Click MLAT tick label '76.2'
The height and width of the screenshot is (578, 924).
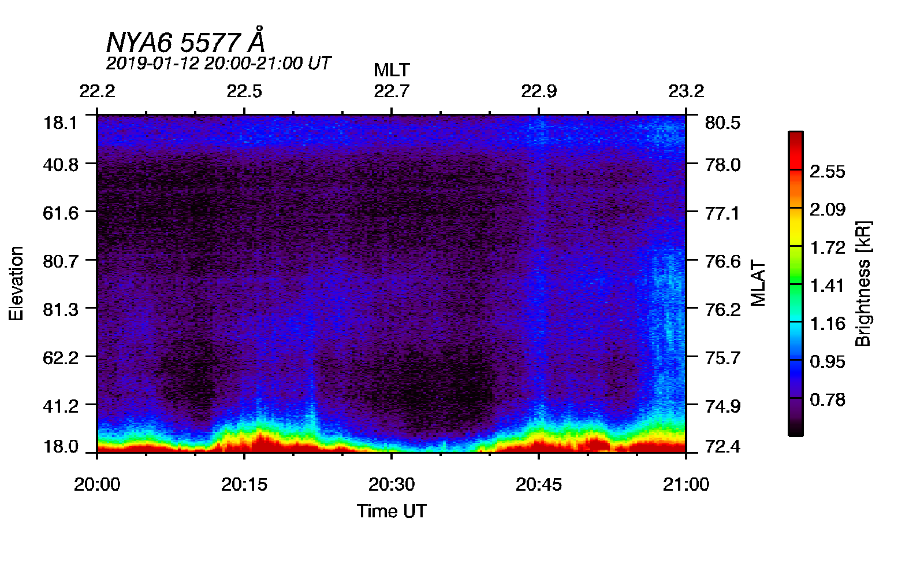(723, 309)
